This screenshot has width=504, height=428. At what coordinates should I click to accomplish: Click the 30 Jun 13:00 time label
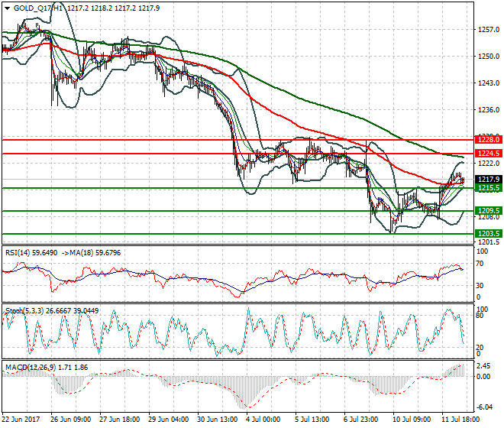coord(217,420)
